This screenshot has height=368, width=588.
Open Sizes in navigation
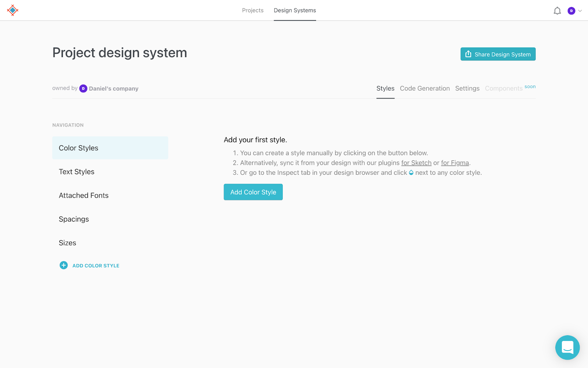pyautogui.click(x=110, y=243)
